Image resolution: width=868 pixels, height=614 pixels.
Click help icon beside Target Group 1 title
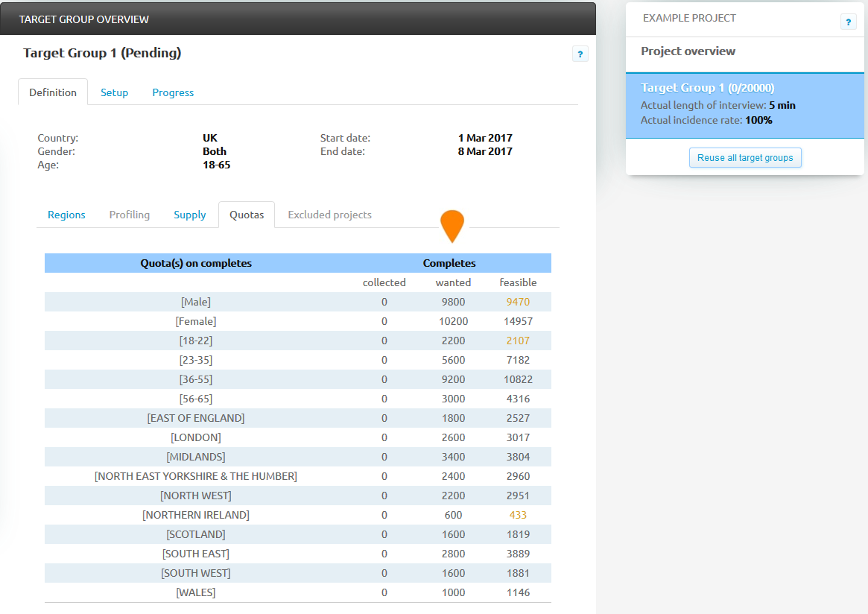(x=580, y=54)
